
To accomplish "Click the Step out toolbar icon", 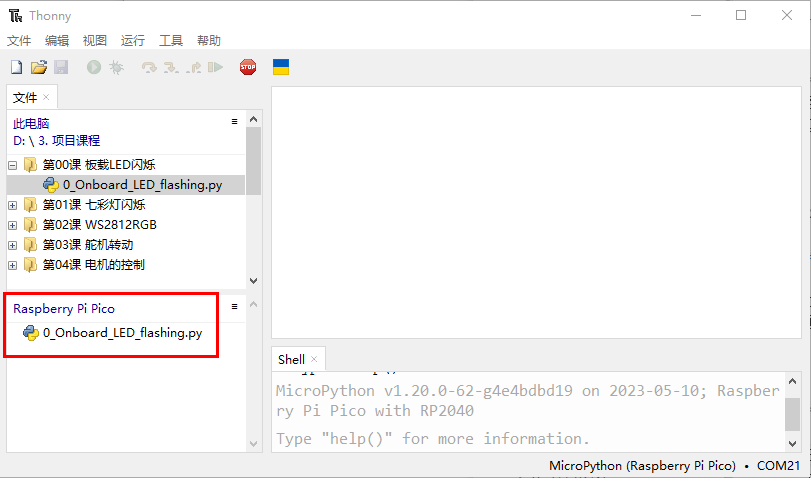I will point(194,67).
